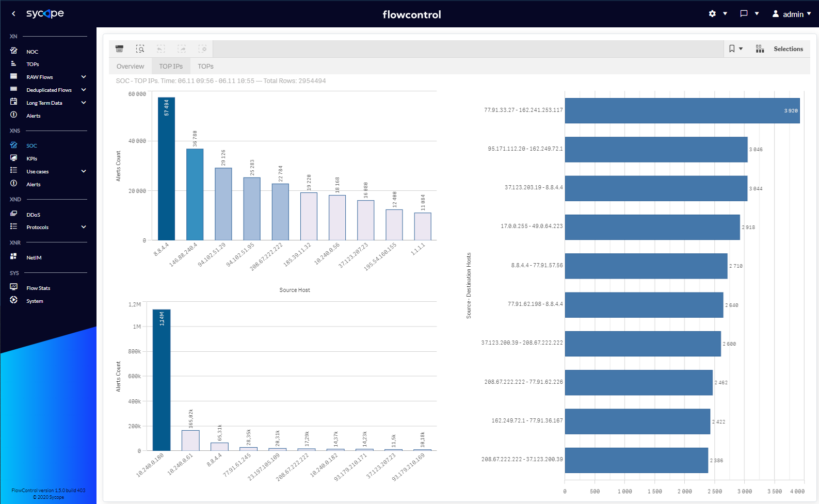Click the NOC sidebar icon
The image size is (819, 504).
pos(14,51)
